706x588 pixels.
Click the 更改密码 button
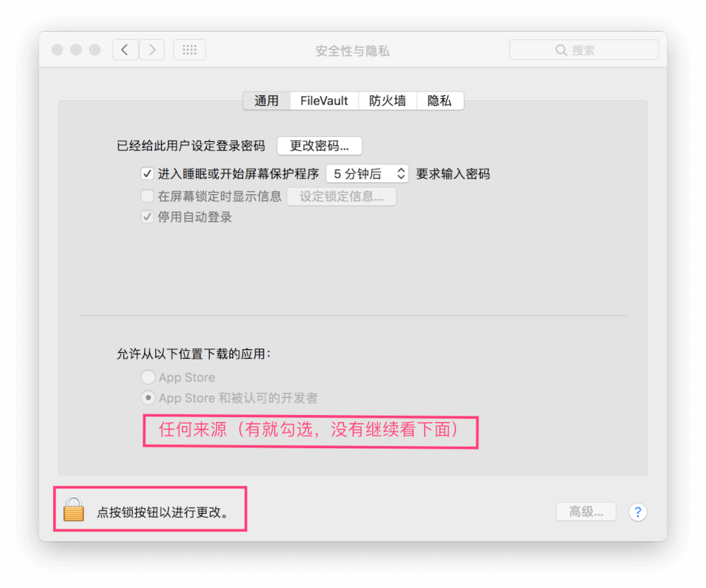[319, 145]
